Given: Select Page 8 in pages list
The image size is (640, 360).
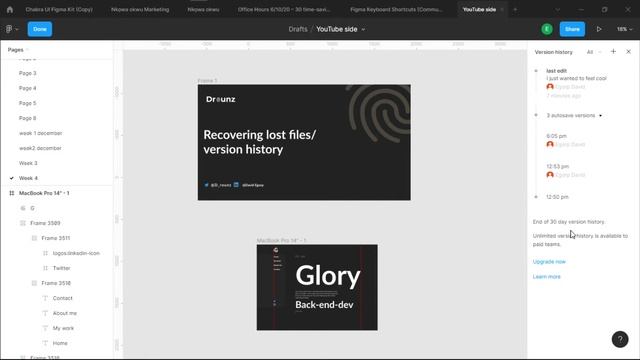Looking at the screenshot, I should click(27, 118).
